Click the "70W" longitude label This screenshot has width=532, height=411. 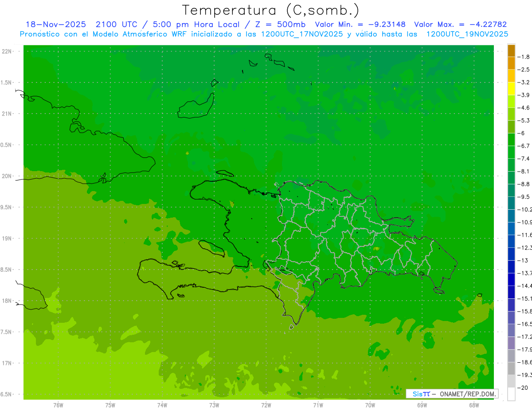[x=370, y=405]
